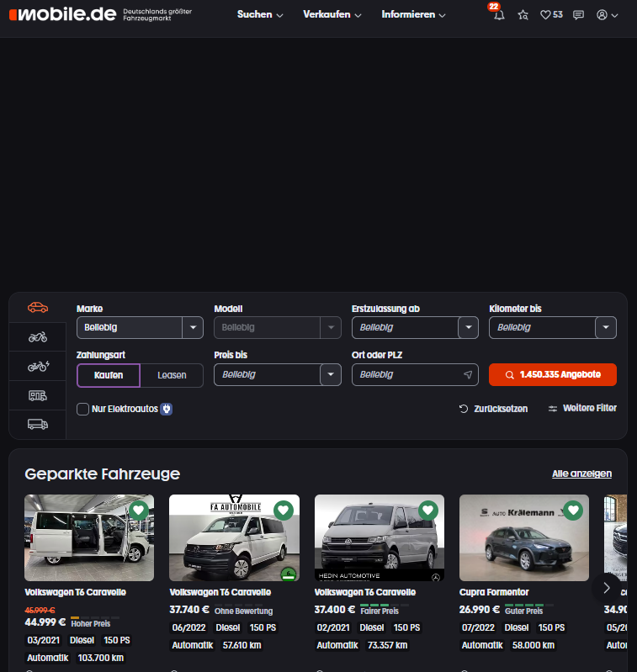637x672 pixels.
Task: Unpark the Cupra Formentor heart
Action: tap(573, 510)
